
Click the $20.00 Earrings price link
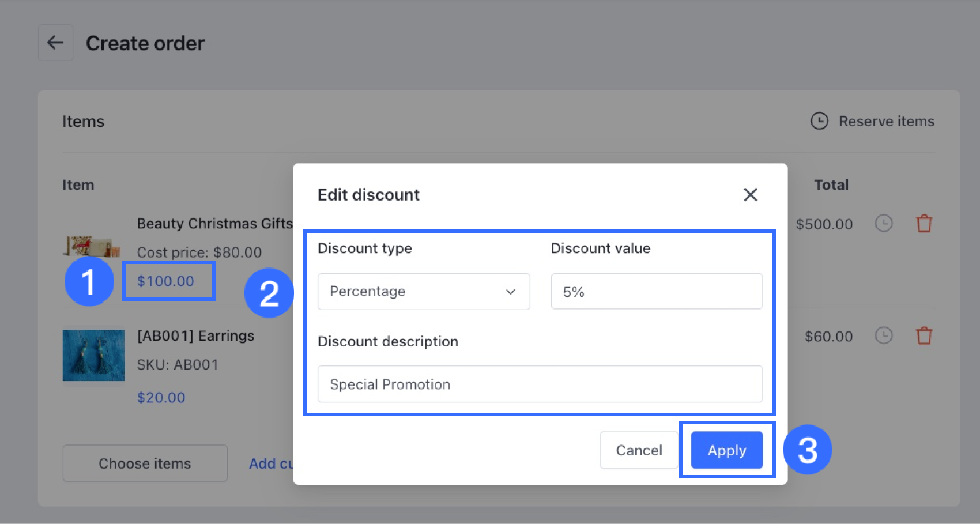click(x=161, y=398)
